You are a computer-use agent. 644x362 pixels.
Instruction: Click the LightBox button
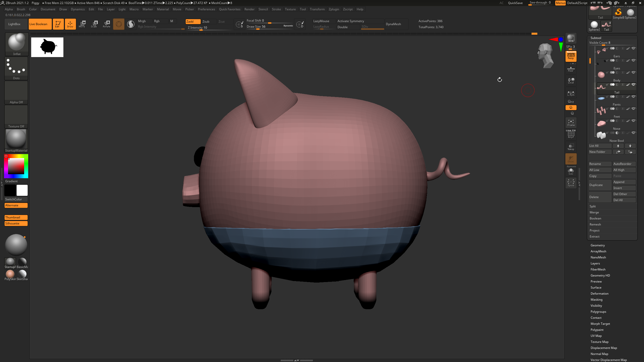pyautogui.click(x=16, y=24)
